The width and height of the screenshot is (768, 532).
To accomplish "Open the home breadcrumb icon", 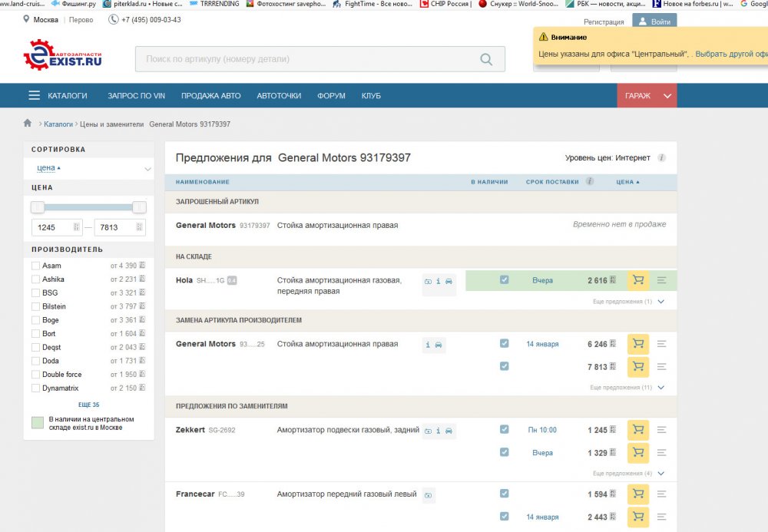I will (28, 124).
